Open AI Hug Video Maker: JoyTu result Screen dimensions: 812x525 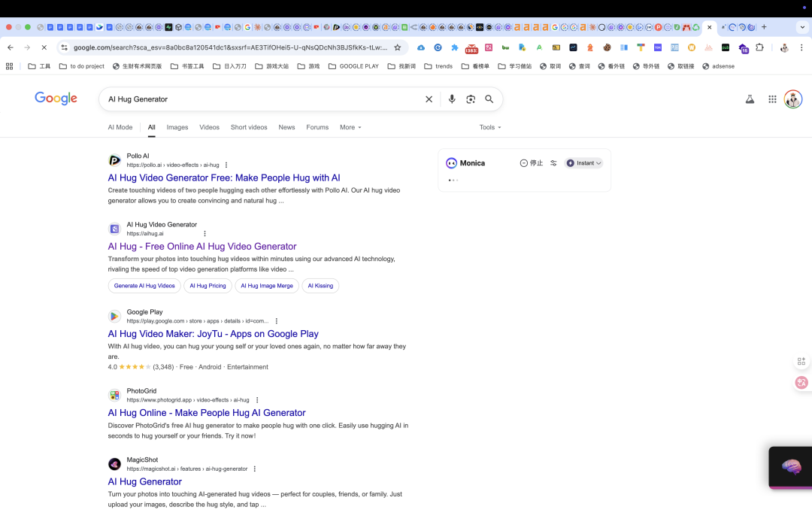[x=213, y=334]
